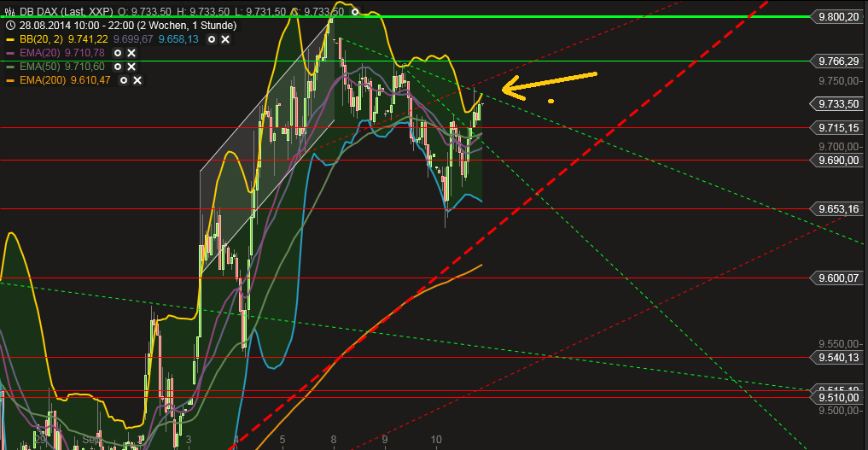
Task: Open the DB DAX chart type icon
Action: pos(10,11)
